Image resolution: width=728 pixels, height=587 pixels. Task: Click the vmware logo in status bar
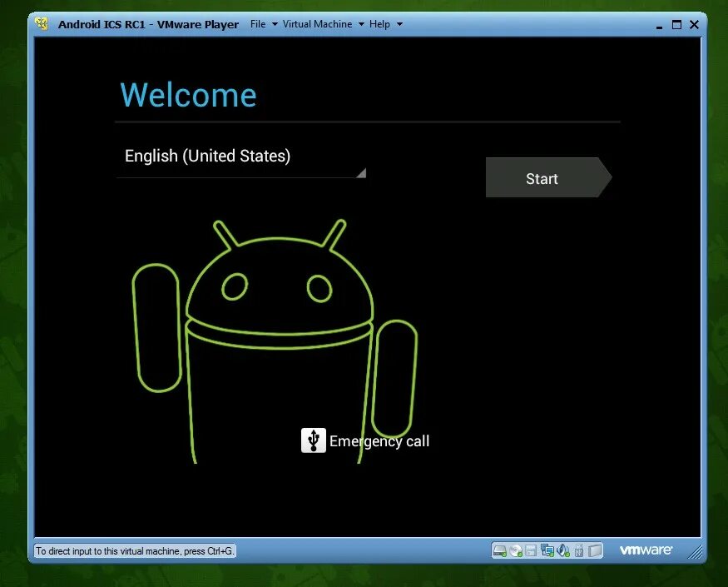point(646,550)
